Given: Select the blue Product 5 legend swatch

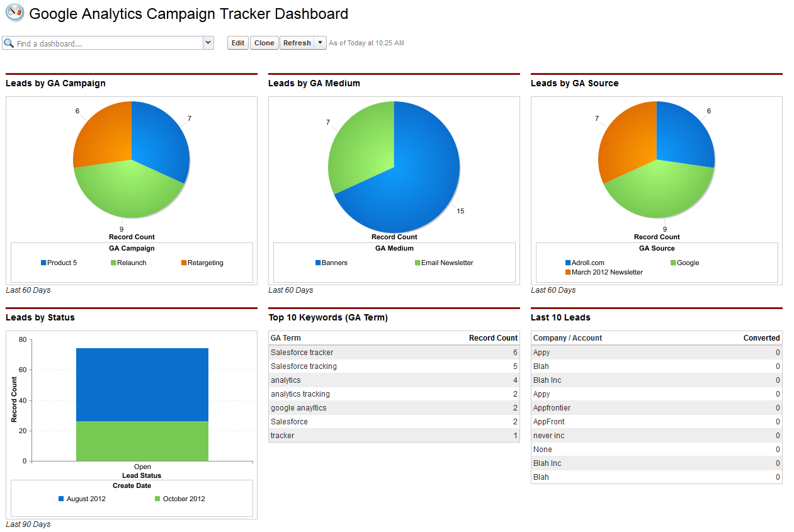Looking at the screenshot, I should tap(44, 263).
